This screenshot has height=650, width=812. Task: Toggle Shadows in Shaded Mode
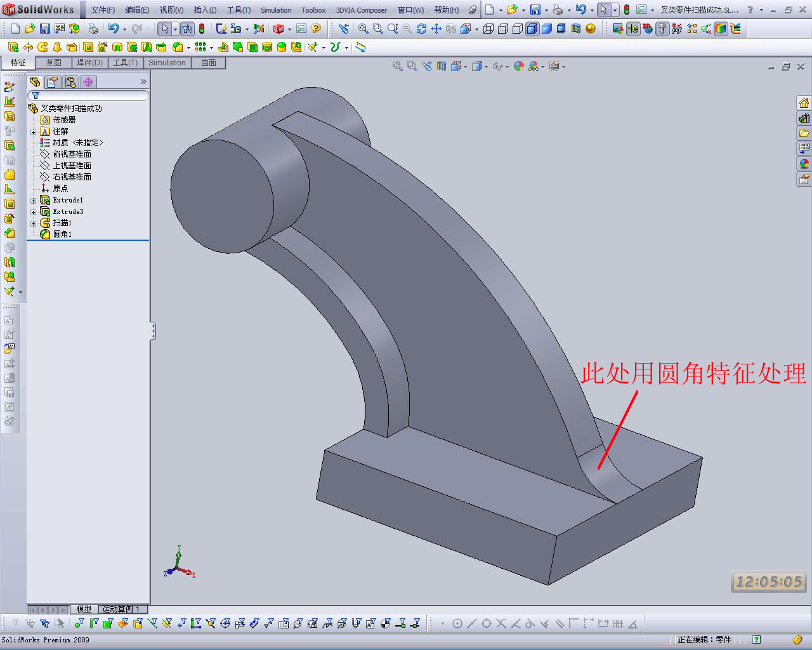(x=561, y=29)
